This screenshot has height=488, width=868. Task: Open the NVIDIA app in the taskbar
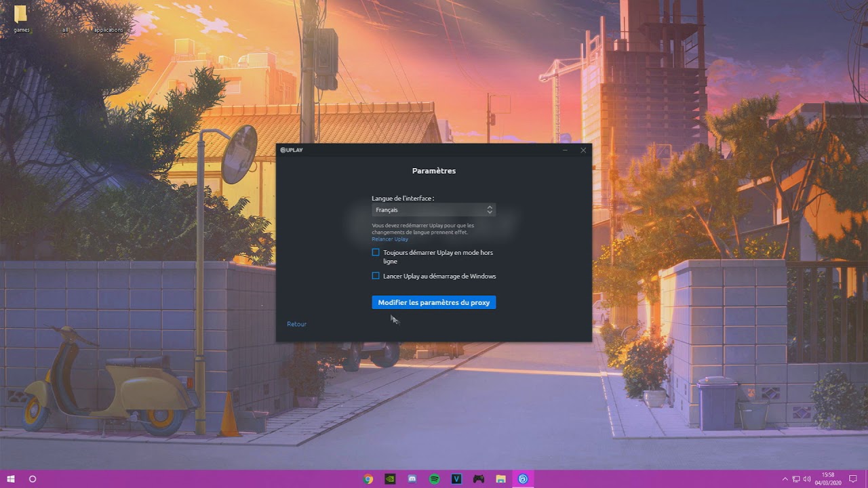390,479
